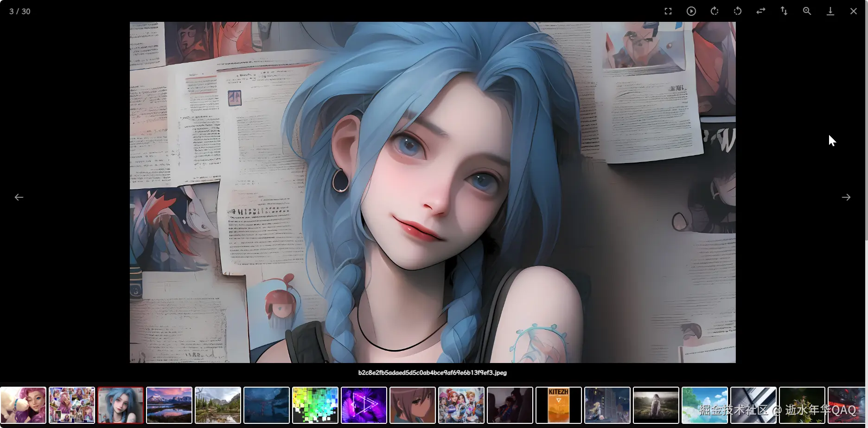Viewport: 868px width, 428px height.
Task: Select the forest river landscape thumbnail
Action: 218,405
